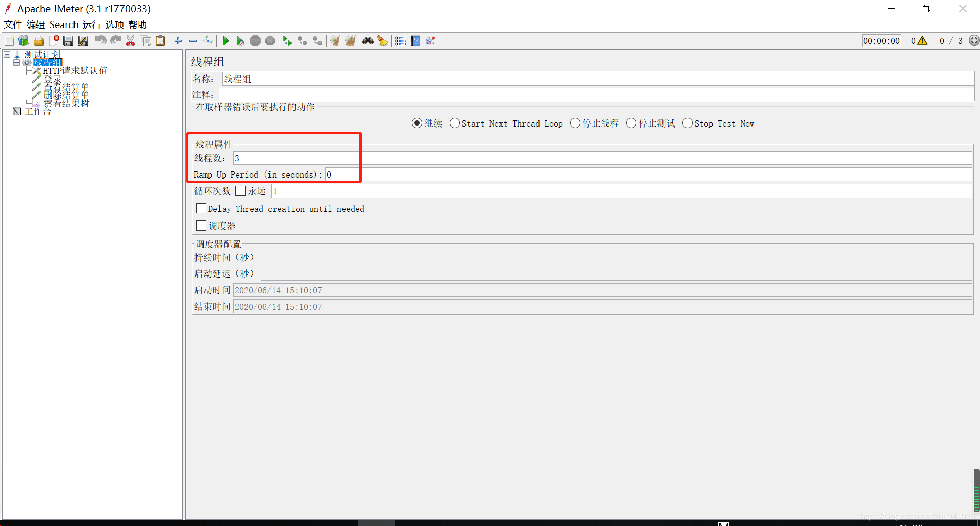980x526 pixels.
Task: Open the Search dialog via binoculars icon
Action: 368,41
